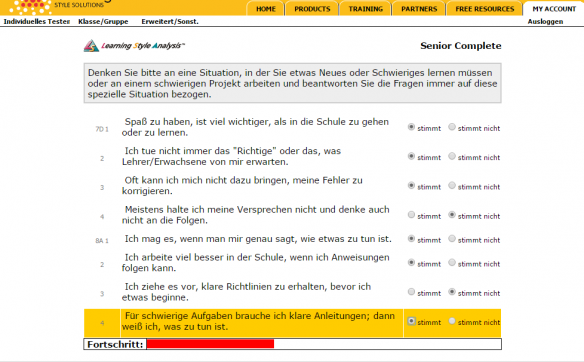Choose 'stimmt' for 'Anweisungen folgen kann' question
584x362 pixels.
tap(411, 263)
